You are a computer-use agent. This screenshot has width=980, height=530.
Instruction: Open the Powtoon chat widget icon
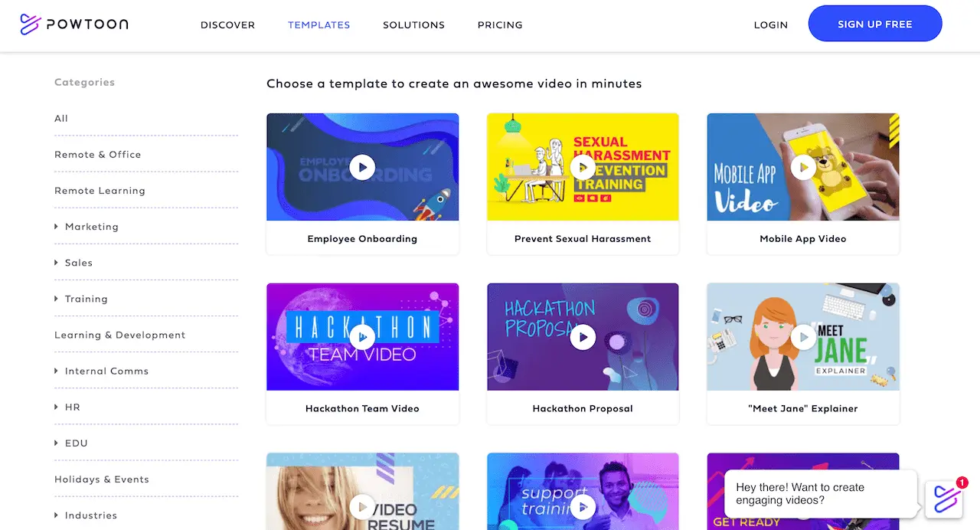click(x=944, y=499)
